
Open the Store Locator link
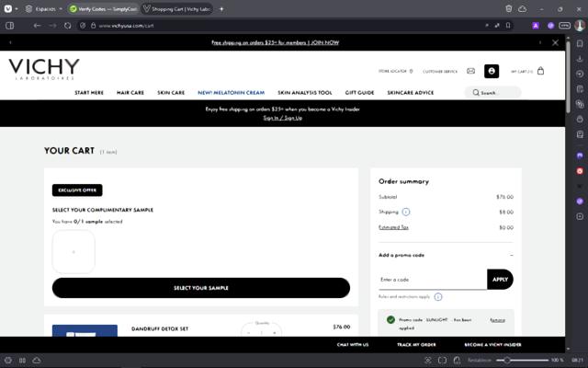point(396,71)
